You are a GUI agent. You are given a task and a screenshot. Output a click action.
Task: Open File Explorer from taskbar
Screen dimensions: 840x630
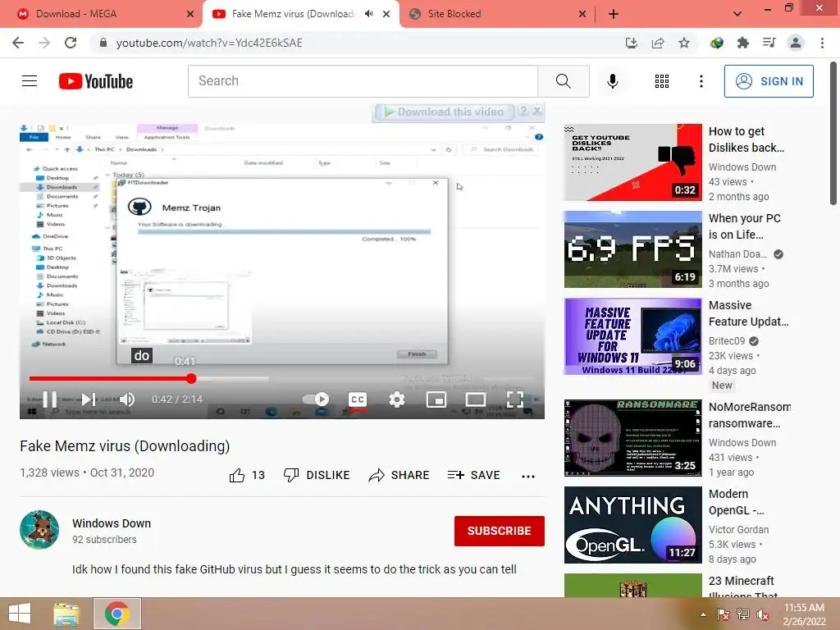click(67, 614)
